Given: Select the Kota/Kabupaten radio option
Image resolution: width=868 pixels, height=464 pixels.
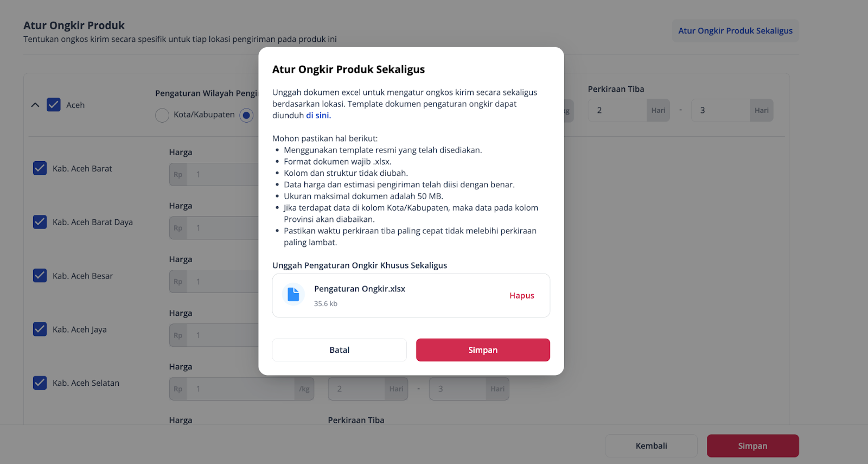Looking at the screenshot, I should (162, 115).
